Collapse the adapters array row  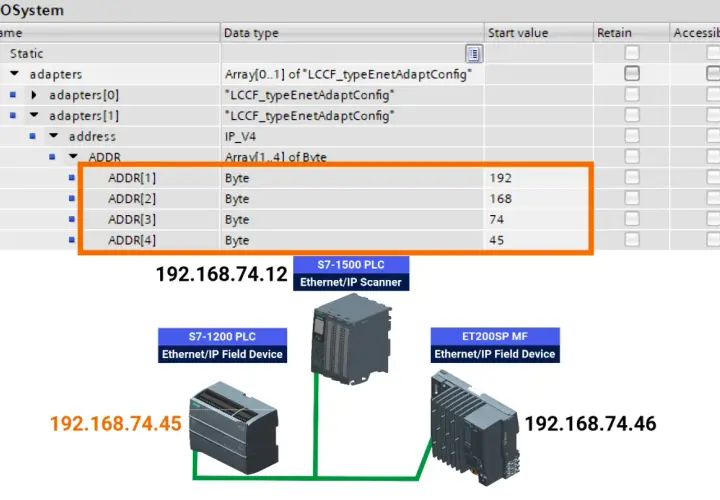click(x=14, y=73)
